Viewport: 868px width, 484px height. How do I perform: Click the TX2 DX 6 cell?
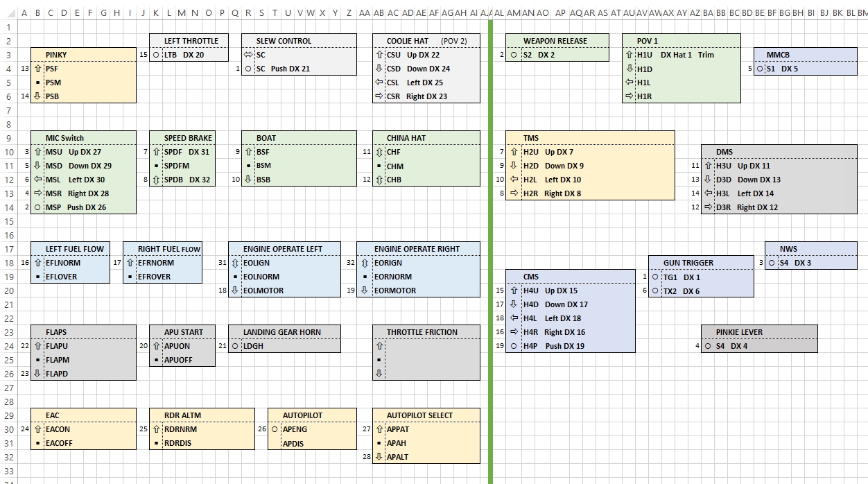click(707, 291)
